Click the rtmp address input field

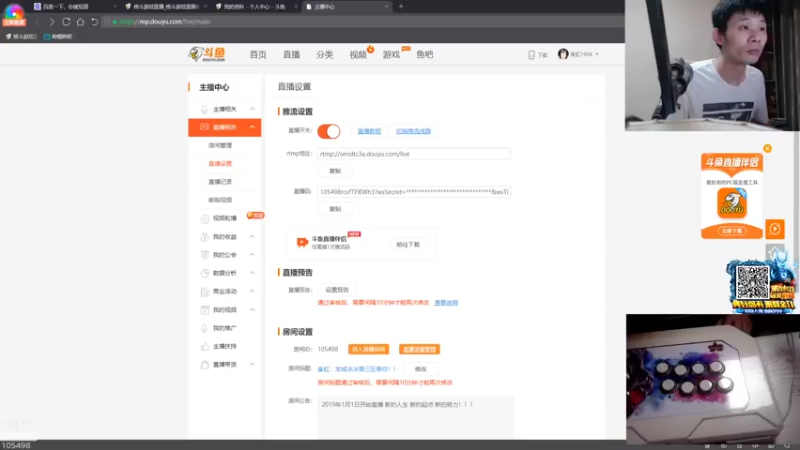(x=414, y=154)
